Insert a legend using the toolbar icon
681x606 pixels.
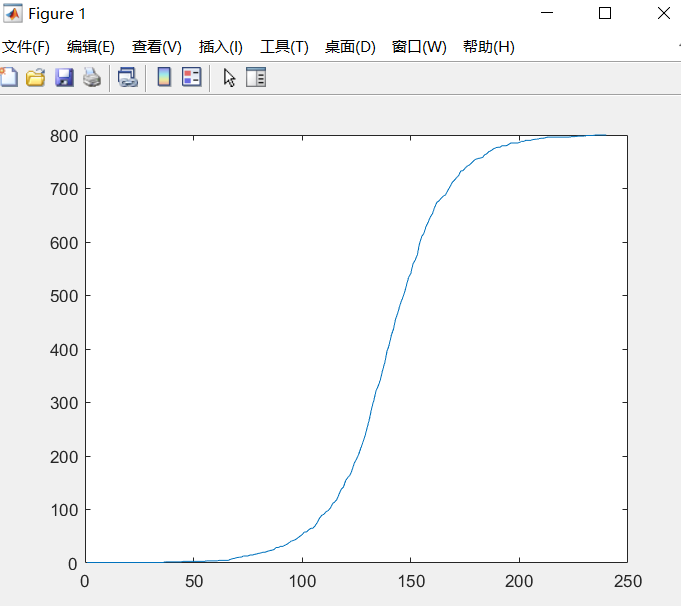coord(192,77)
